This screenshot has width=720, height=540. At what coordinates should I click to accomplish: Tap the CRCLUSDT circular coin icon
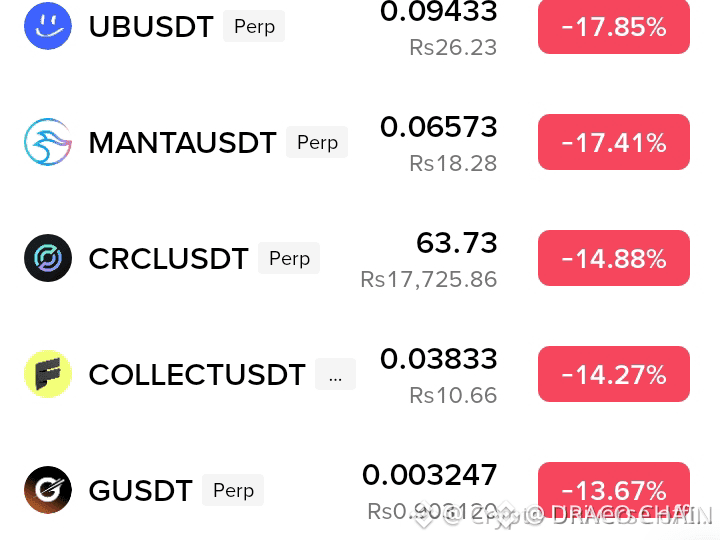[x=48, y=258]
